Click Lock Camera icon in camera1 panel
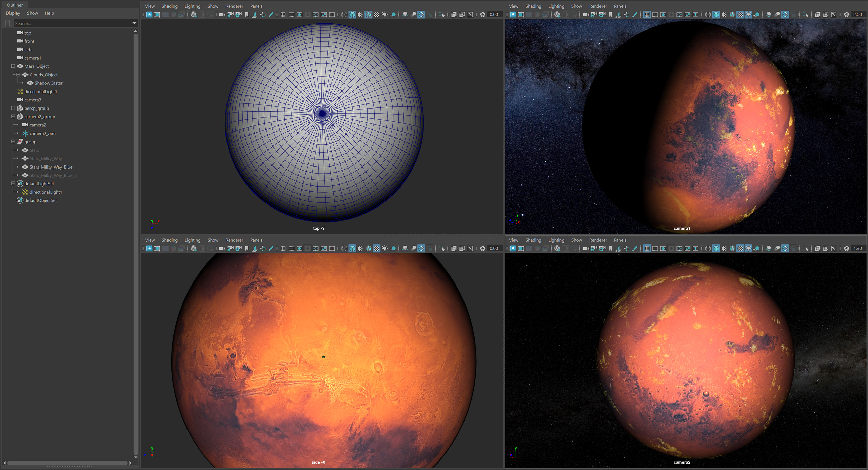868x470 pixels. pyautogui.click(x=594, y=15)
